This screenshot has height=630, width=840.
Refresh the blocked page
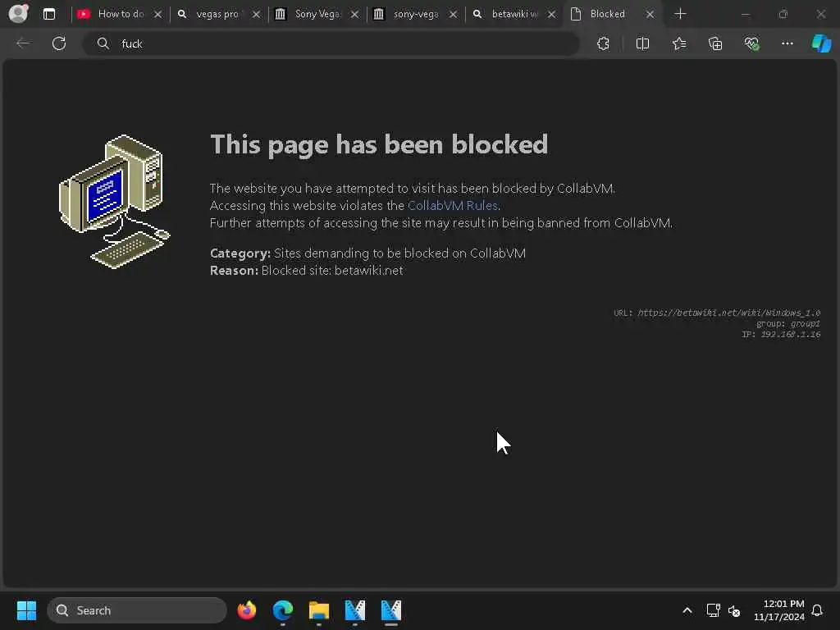[59, 43]
